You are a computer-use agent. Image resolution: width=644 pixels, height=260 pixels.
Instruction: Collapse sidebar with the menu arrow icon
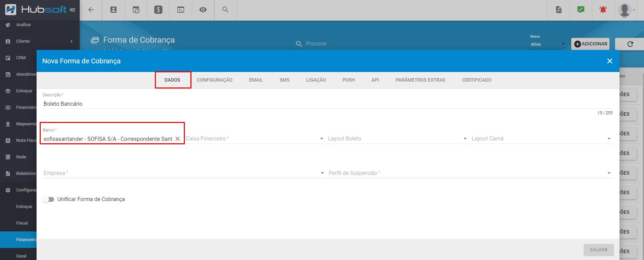click(x=72, y=10)
